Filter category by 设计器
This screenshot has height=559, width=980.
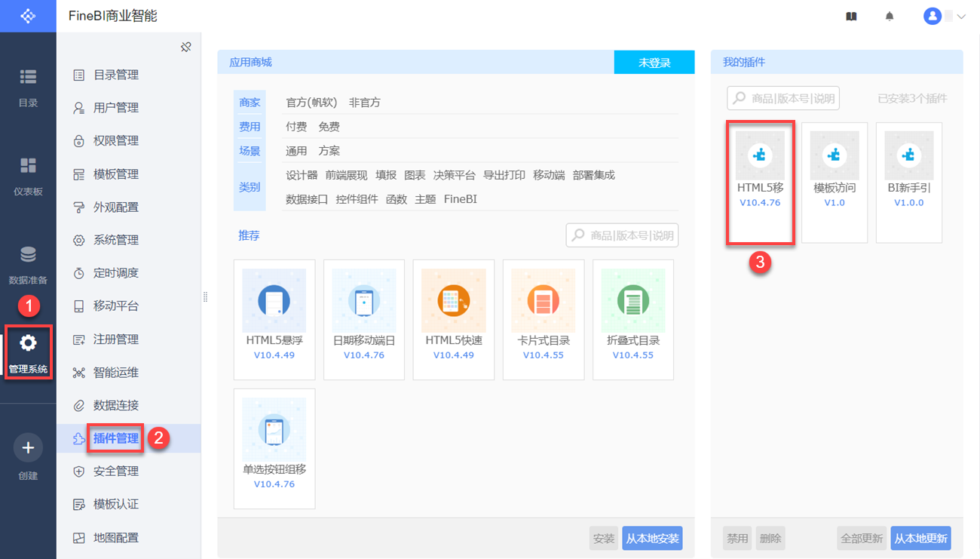pos(302,175)
